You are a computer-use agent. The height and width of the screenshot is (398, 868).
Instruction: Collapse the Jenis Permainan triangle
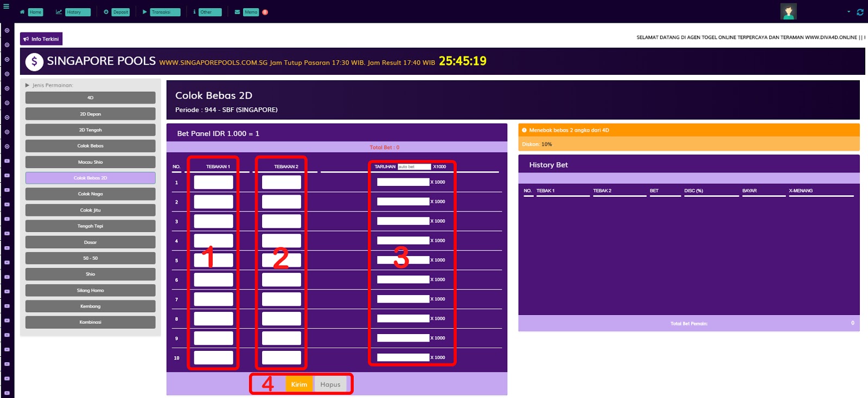click(x=27, y=85)
